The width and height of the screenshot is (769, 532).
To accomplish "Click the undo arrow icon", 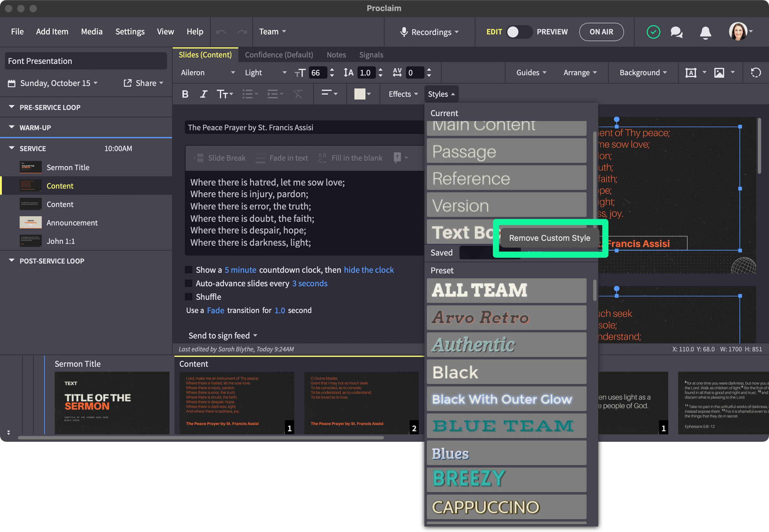I will [x=221, y=32].
